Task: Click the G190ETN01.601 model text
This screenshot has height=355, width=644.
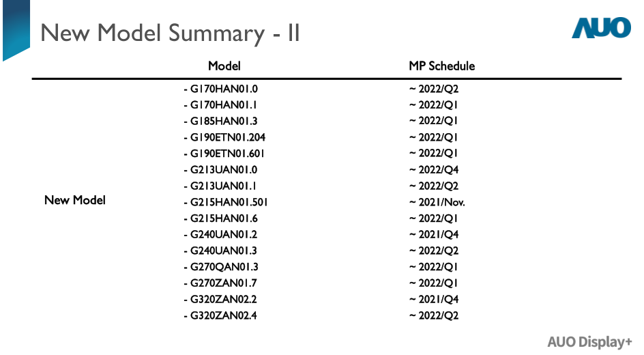Action: [x=224, y=154]
